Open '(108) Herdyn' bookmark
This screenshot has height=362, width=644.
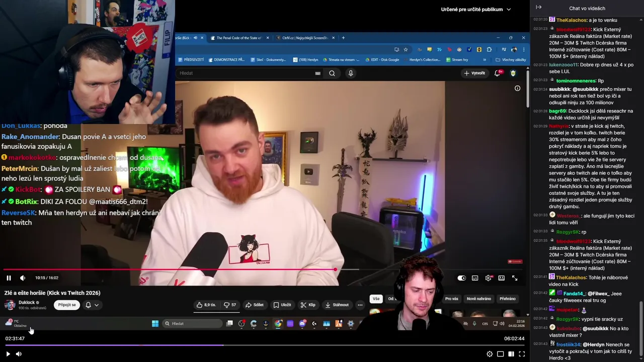point(305,60)
